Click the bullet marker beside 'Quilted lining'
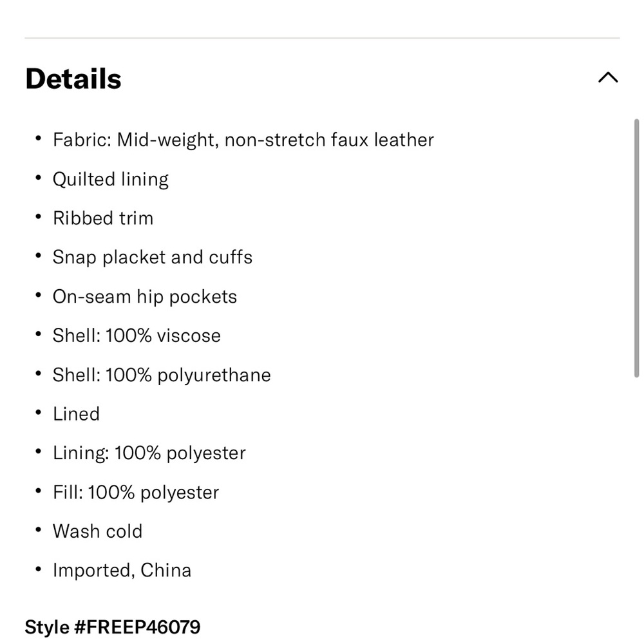This screenshot has height=644, width=644. point(37,178)
